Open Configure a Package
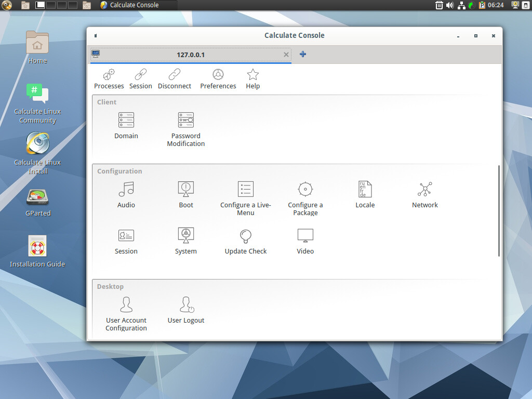Screen dimensions: 532x399 point(305,198)
